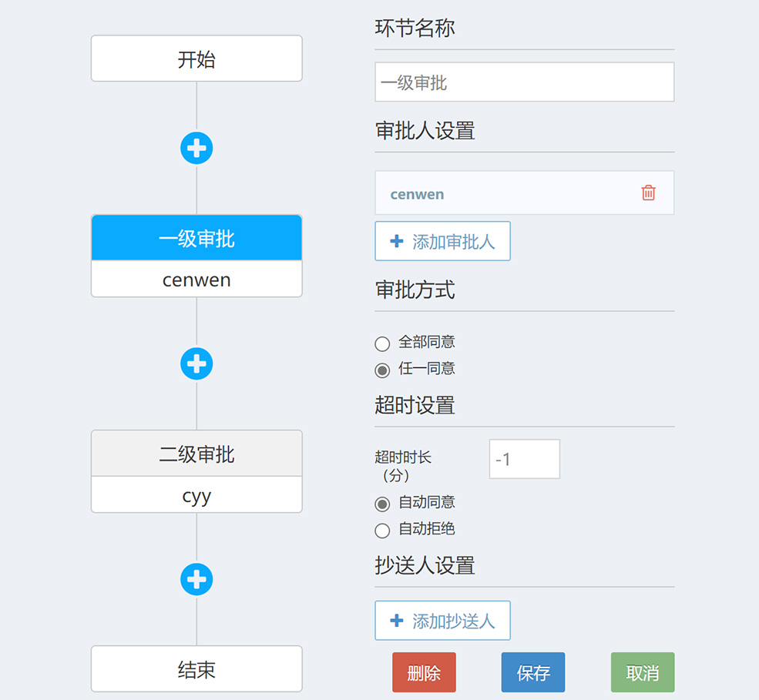This screenshot has width=759, height=700.
Task: Focus the 环节名称 text field
Action: tap(524, 82)
